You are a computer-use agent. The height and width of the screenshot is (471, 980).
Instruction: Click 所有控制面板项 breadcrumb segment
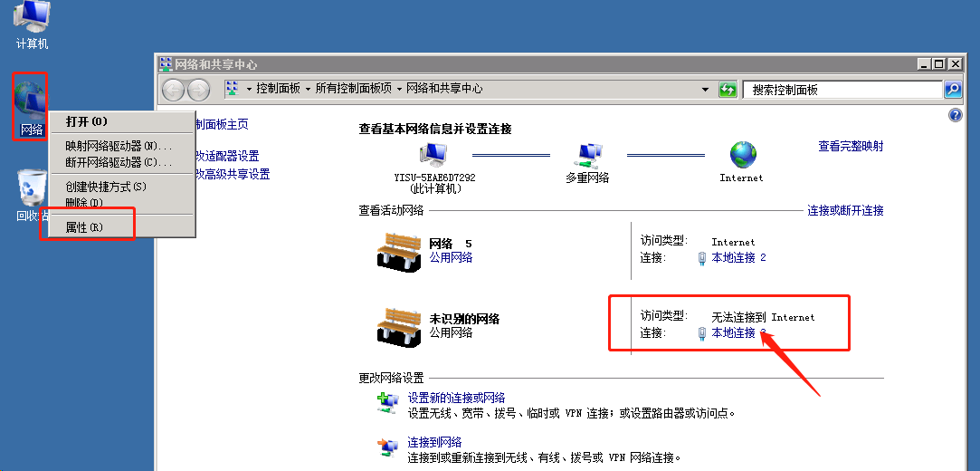[x=353, y=89]
